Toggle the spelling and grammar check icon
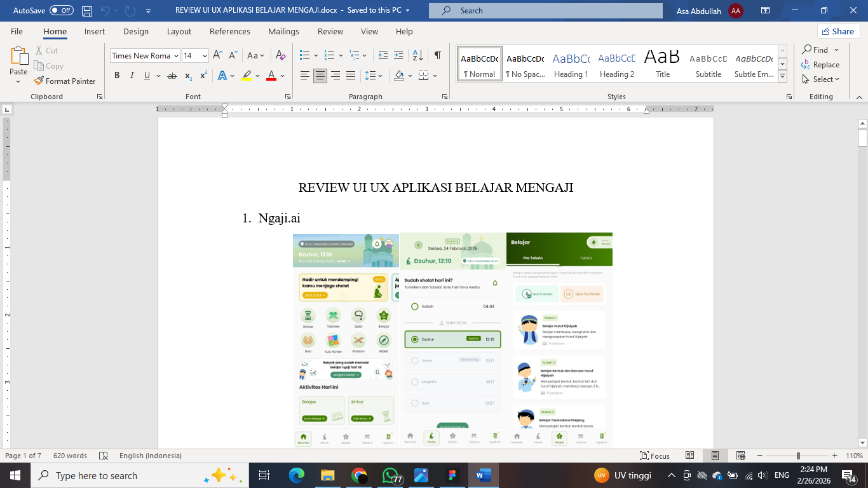The height and width of the screenshot is (488, 868). 104,456
